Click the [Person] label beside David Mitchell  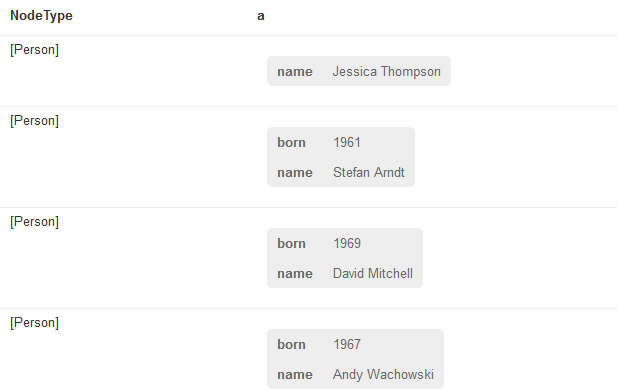[x=35, y=222]
